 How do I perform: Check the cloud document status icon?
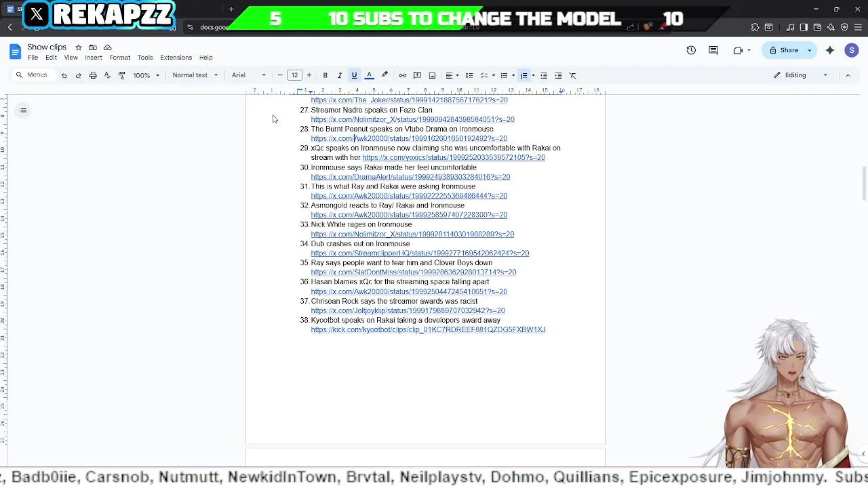[x=107, y=47]
